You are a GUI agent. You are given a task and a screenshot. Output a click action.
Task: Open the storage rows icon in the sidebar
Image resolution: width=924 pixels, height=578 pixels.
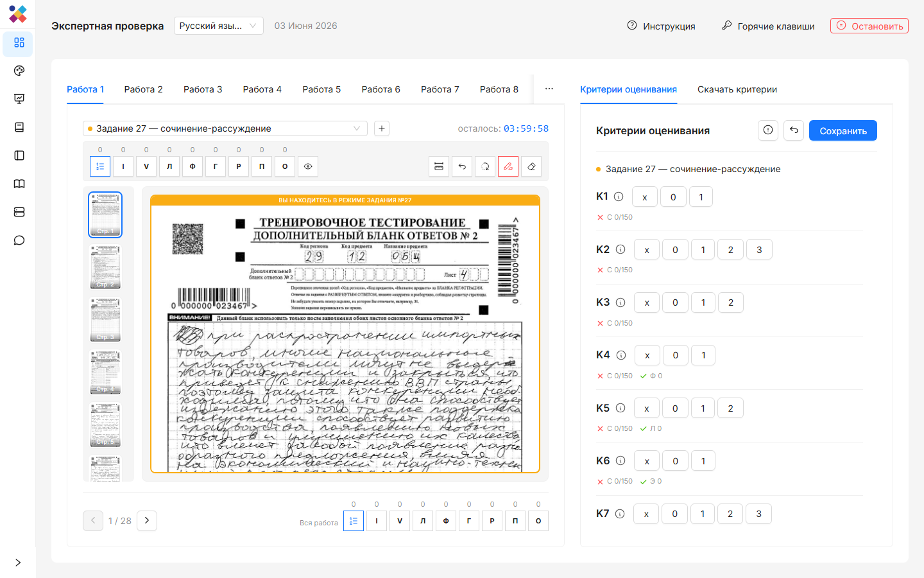19,212
